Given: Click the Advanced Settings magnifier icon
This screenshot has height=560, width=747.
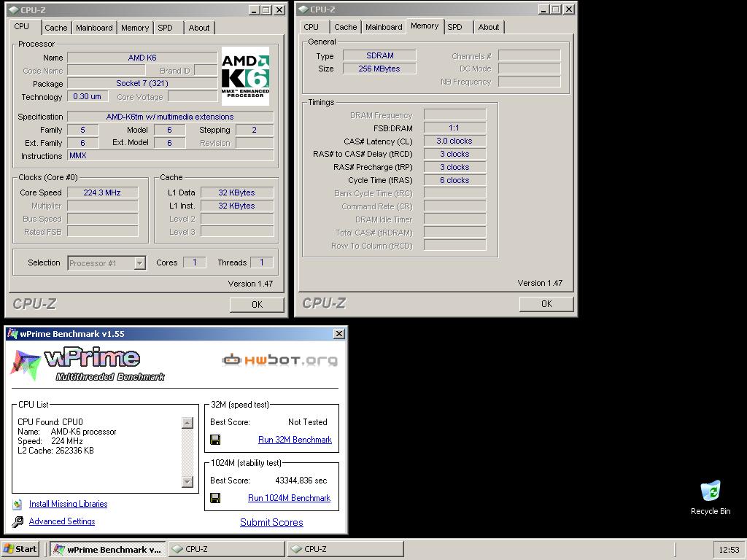Looking at the screenshot, I should pyautogui.click(x=18, y=521).
